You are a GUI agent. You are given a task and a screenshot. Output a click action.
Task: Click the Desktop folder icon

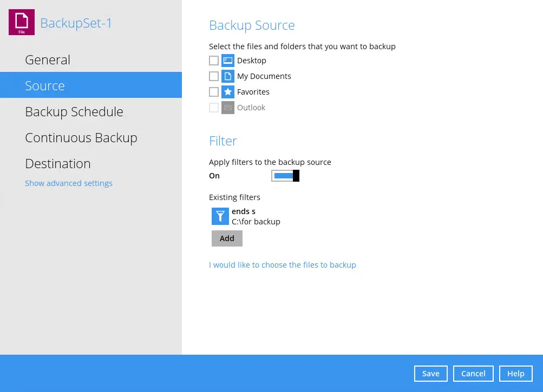[228, 61]
